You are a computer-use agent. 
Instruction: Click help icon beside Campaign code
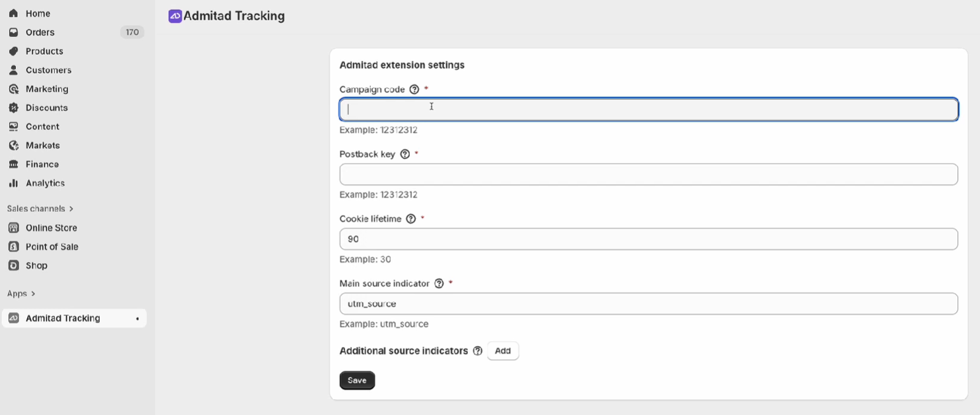pos(414,90)
